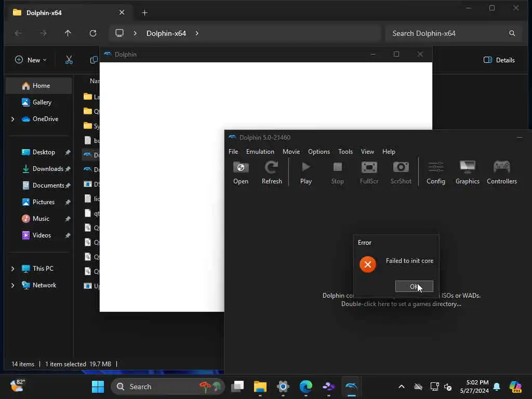Toggle the Details pane button
Screen dimensions: 532x399
pyautogui.click(x=499, y=60)
